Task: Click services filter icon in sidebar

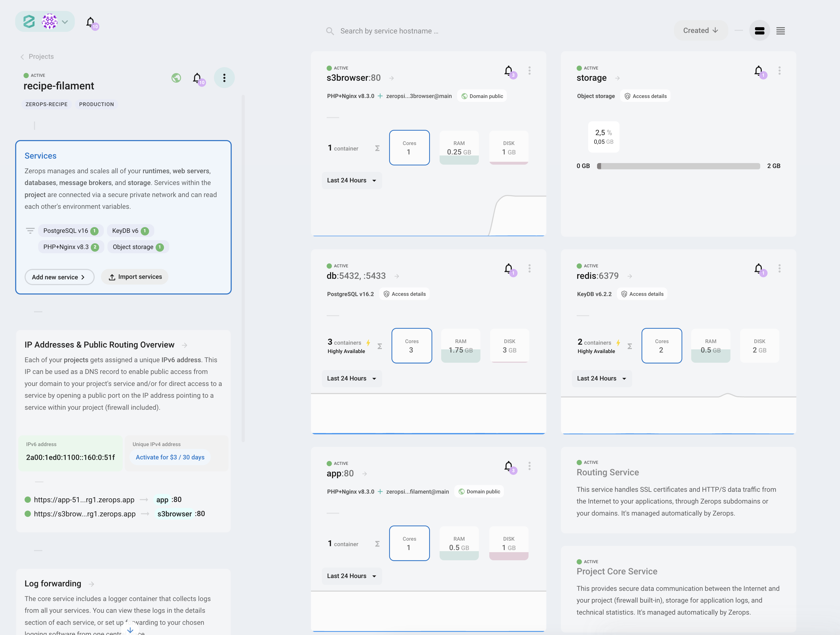Action: click(x=30, y=231)
